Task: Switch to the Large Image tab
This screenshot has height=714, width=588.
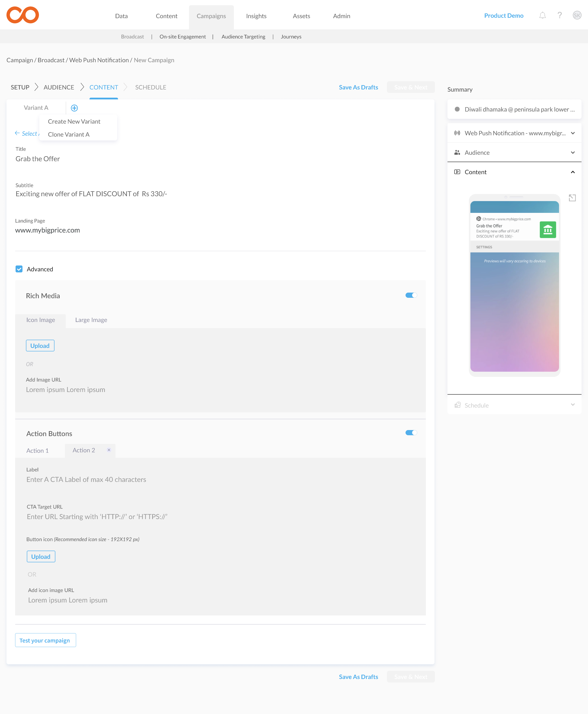Action: point(91,320)
